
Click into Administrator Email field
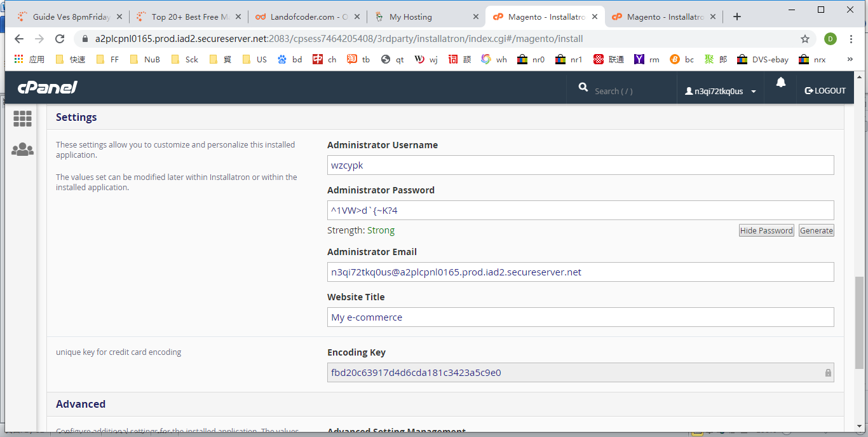[581, 272]
